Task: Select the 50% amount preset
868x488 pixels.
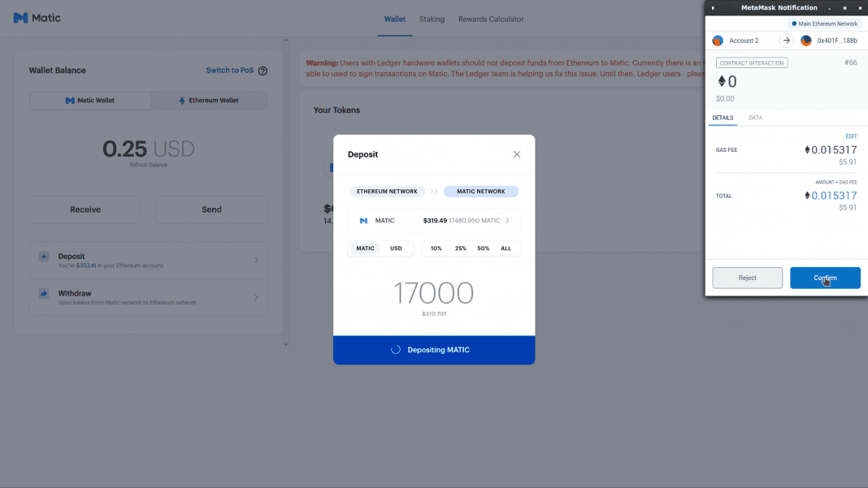Action: [x=483, y=248]
